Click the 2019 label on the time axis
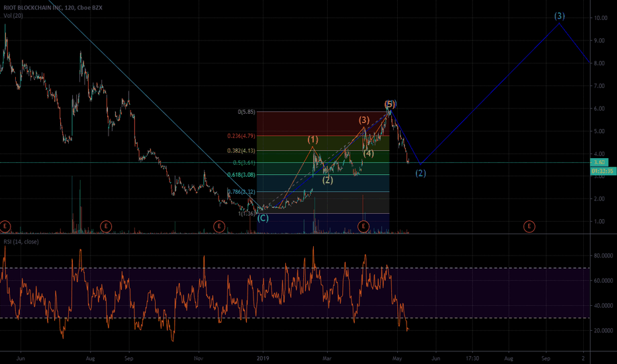The width and height of the screenshot is (617, 364). pos(262,359)
